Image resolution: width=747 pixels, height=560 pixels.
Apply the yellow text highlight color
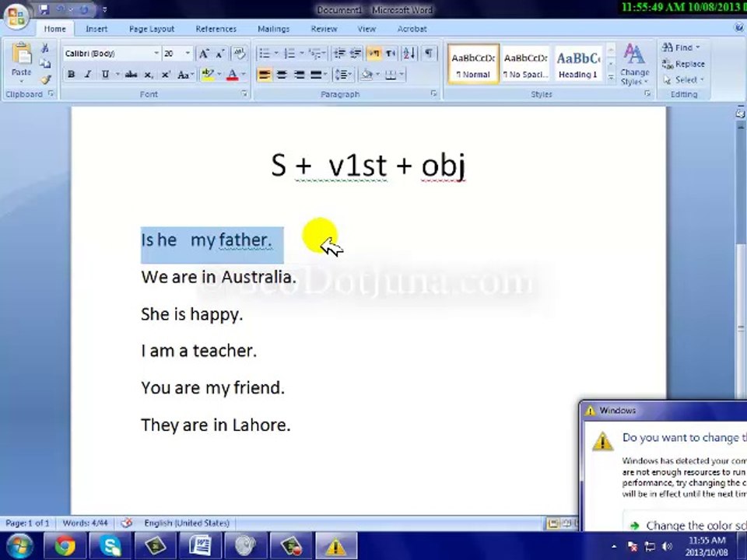pyautogui.click(x=208, y=75)
